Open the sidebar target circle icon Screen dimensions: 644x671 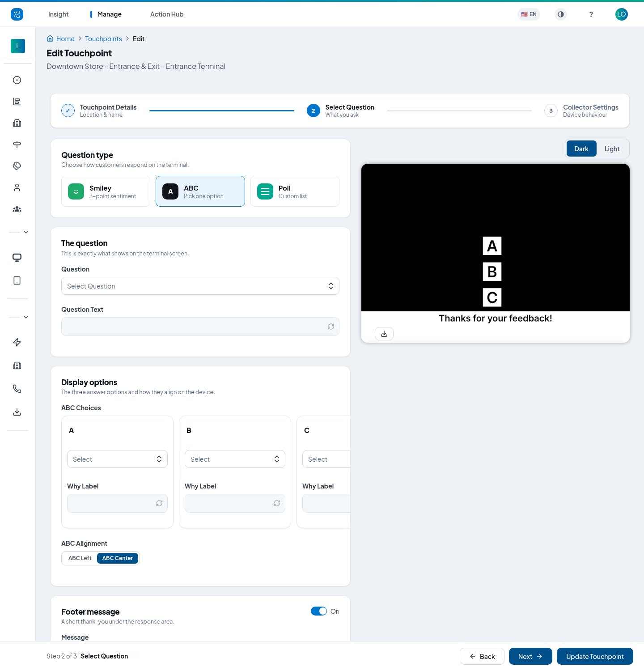click(x=17, y=80)
